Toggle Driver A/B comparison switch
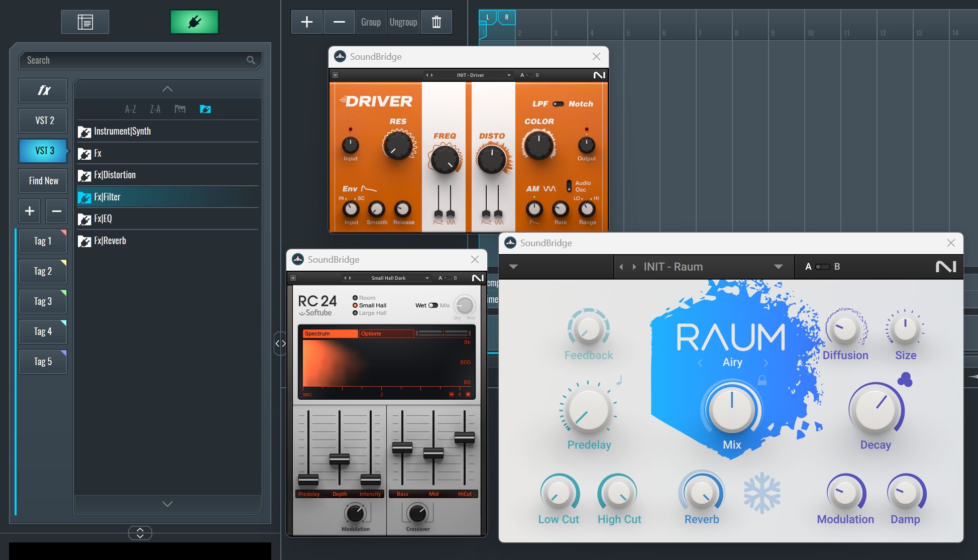978x560 pixels. coord(529,75)
